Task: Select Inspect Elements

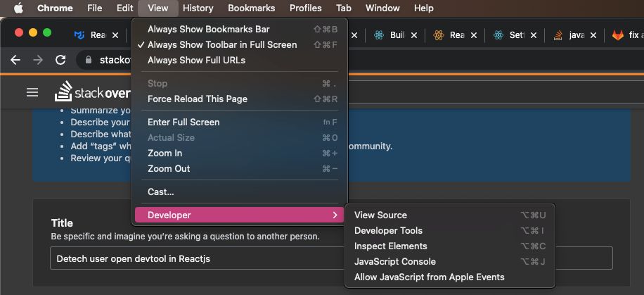Action: pos(450,246)
